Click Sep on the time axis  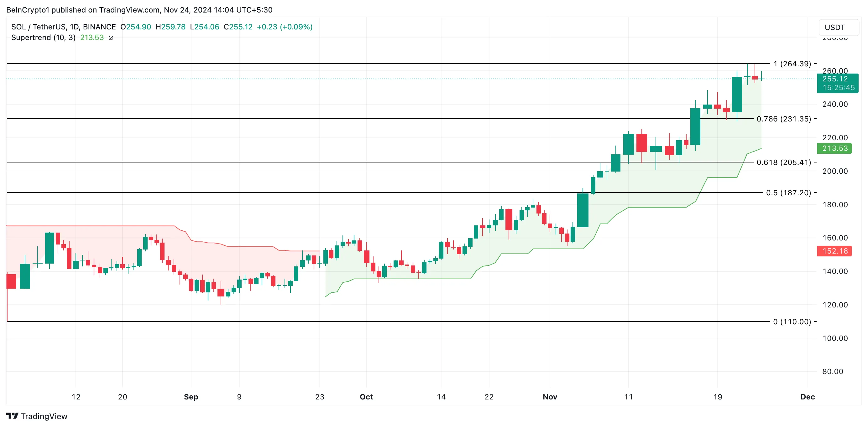(191, 397)
